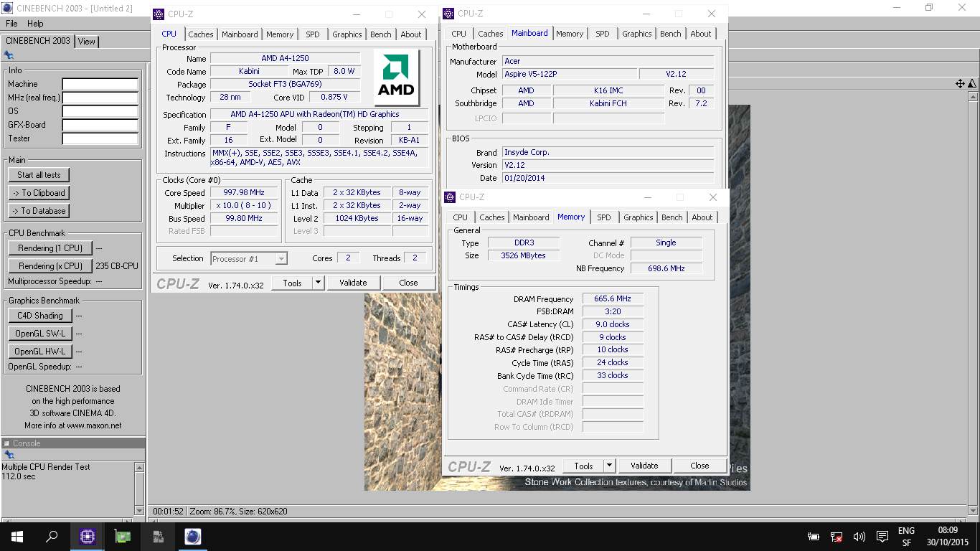Click the 997.98 MHz core speed value

(x=244, y=193)
